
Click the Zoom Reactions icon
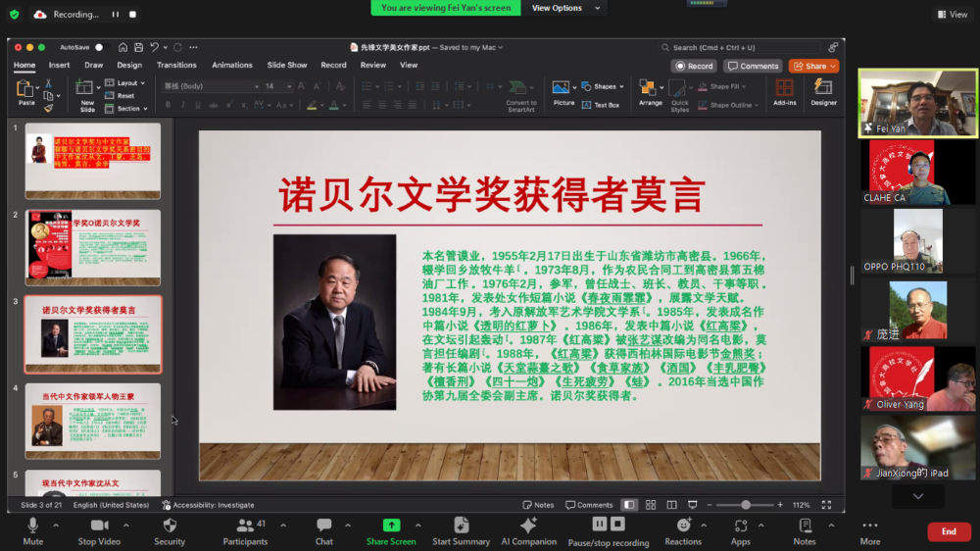coord(683,526)
